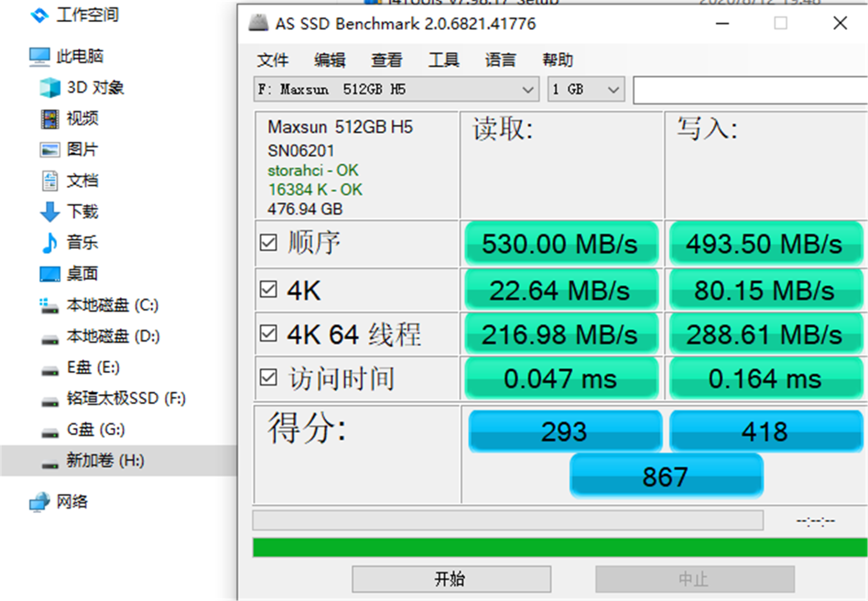Click the 216.98 MB/s 4K-64 read result

coord(561,334)
